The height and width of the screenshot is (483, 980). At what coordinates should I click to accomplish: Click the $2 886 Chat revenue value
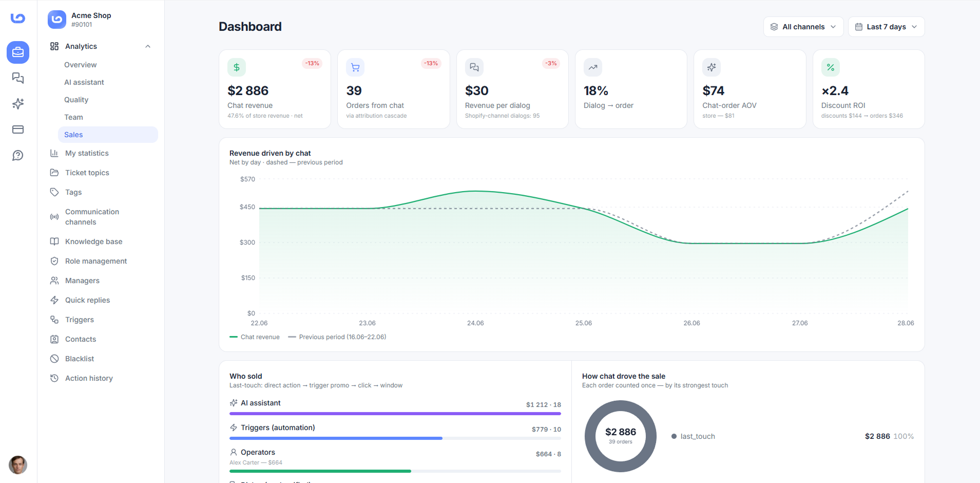pyautogui.click(x=248, y=91)
